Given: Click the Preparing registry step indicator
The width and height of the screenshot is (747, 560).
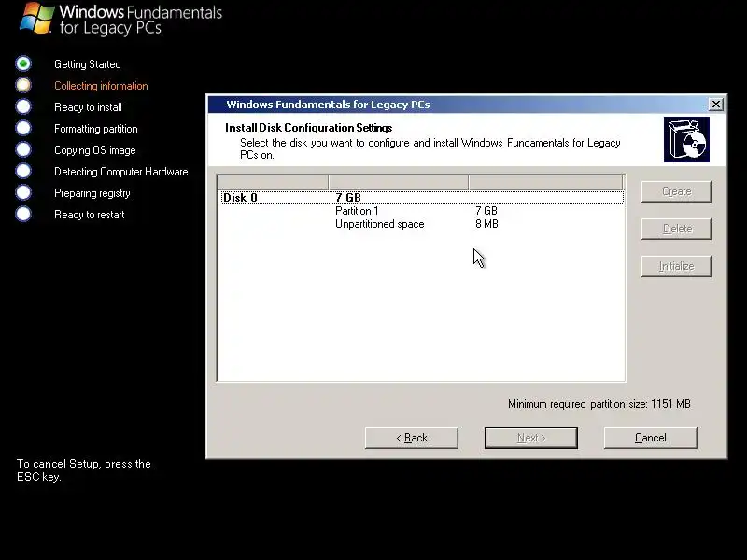Looking at the screenshot, I should (23, 192).
